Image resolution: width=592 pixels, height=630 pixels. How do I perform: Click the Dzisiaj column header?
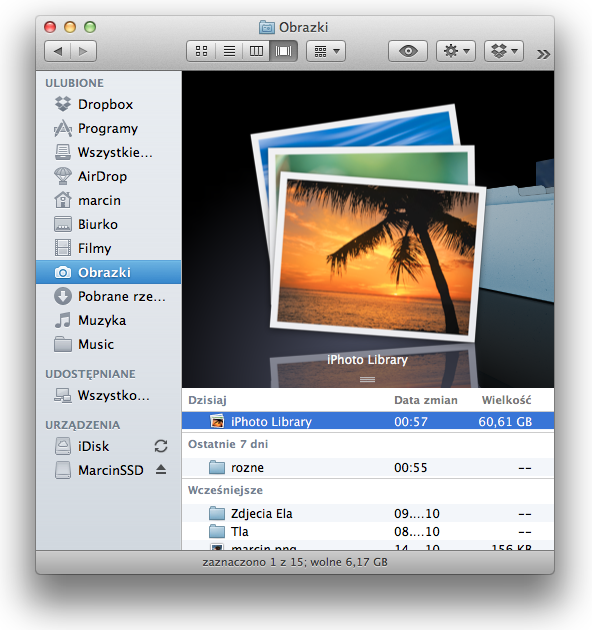point(207,401)
